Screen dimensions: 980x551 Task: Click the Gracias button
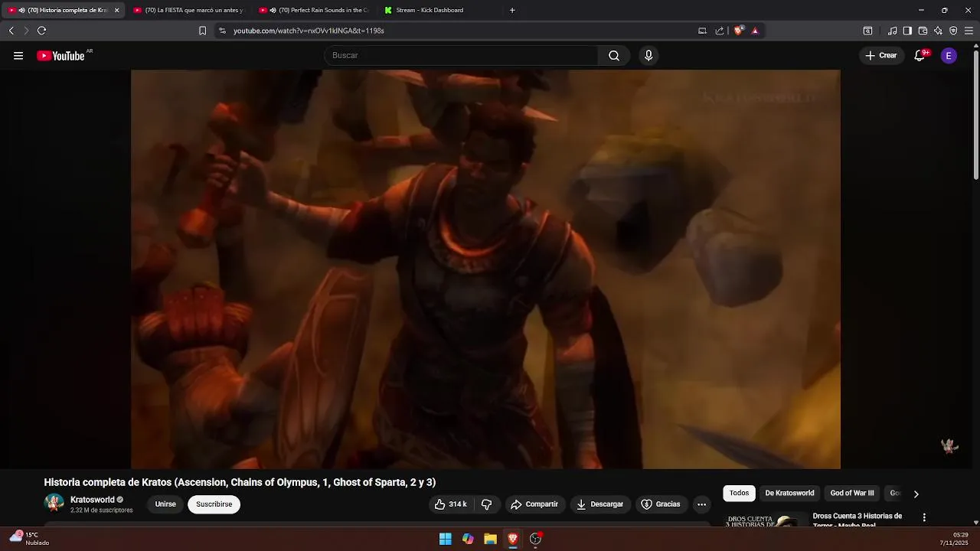tap(660, 504)
